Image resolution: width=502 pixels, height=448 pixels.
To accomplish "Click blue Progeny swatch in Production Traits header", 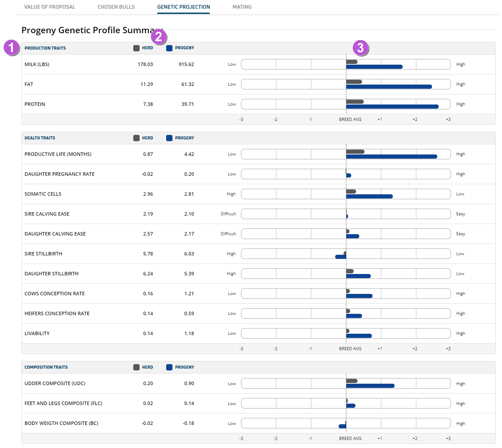I will tap(169, 48).
